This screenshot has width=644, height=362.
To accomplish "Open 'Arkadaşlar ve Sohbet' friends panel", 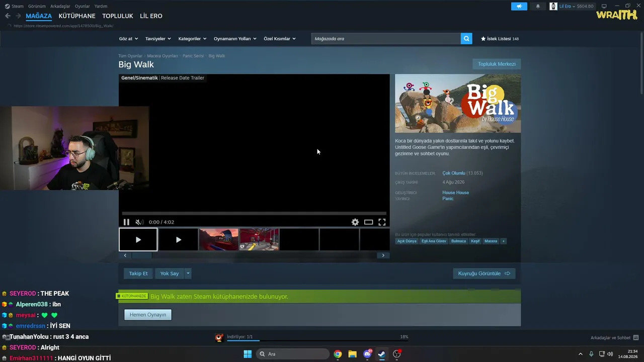I will pyautogui.click(x=614, y=338).
